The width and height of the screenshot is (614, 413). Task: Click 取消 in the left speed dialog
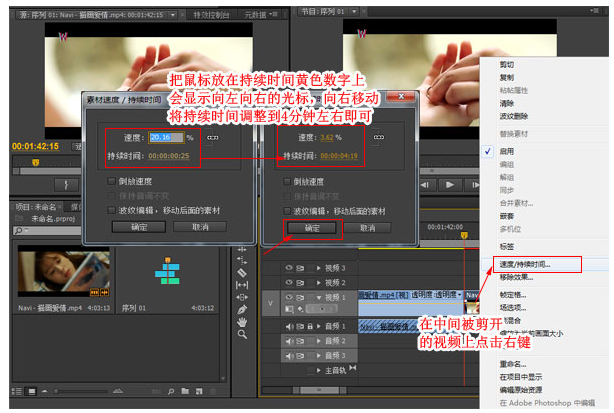coord(200,227)
